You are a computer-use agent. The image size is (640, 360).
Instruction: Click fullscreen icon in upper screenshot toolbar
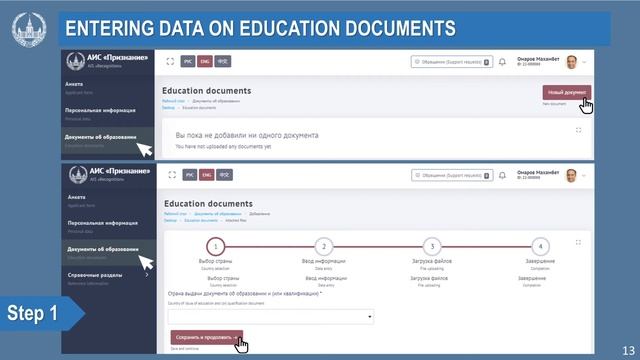pyautogui.click(x=170, y=61)
